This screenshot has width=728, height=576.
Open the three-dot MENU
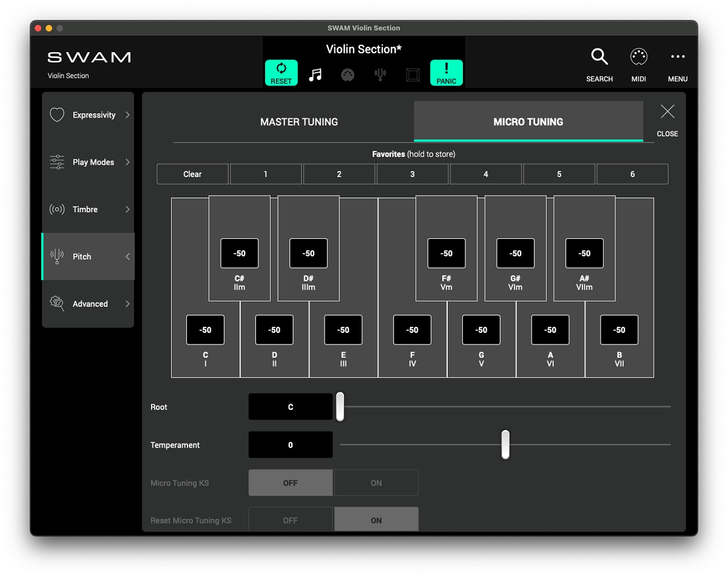point(678,57)
